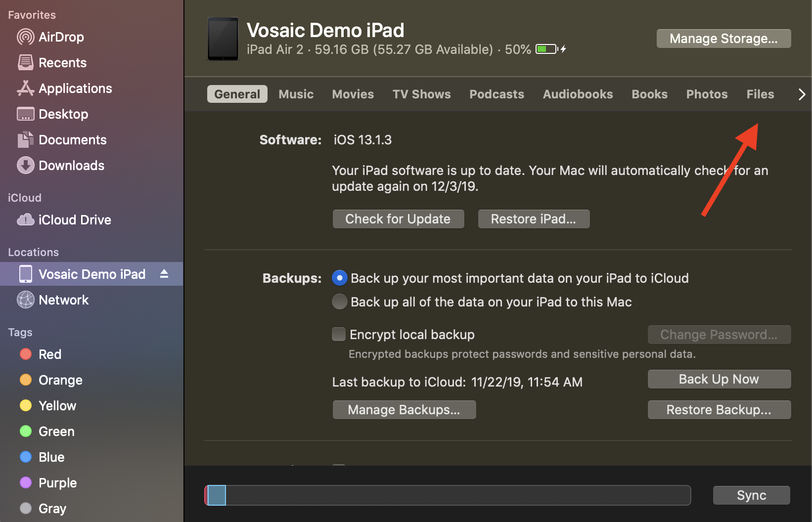Click the battery charging indicator icon
812x522 pixels.
551,49
